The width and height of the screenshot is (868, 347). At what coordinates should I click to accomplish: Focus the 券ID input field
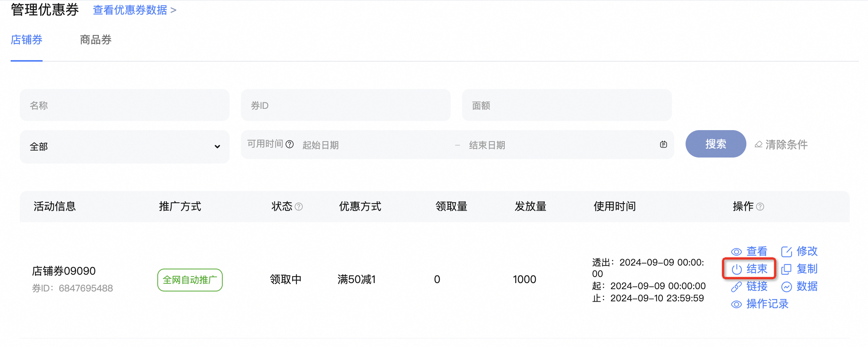pos(346,105)
